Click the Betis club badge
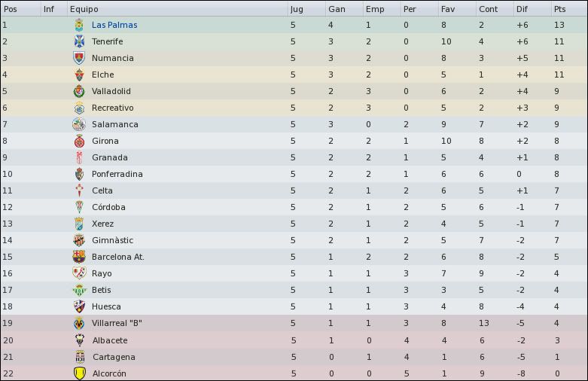 [x=79, y=290]
